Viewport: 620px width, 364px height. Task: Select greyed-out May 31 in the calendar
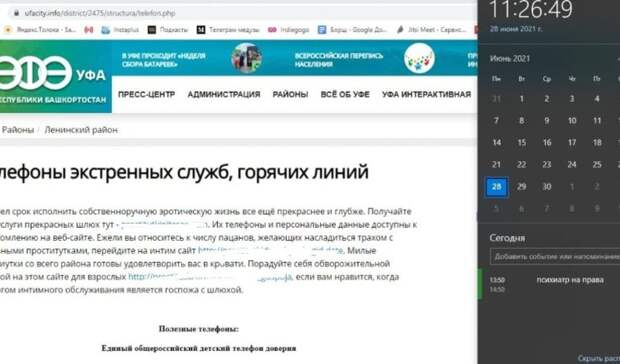coord(496,99)
